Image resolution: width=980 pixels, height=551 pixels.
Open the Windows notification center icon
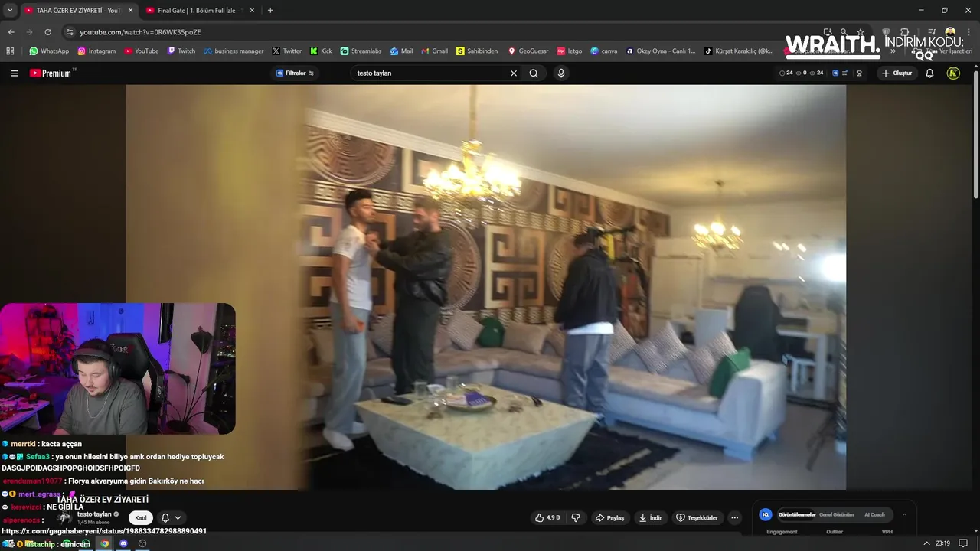coord(963,543)
